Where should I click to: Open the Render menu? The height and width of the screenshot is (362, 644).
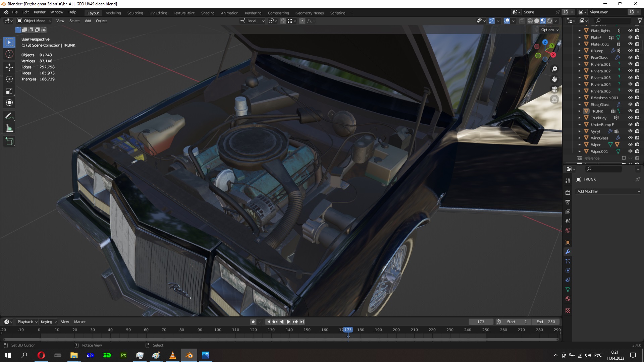coord(40,12)
